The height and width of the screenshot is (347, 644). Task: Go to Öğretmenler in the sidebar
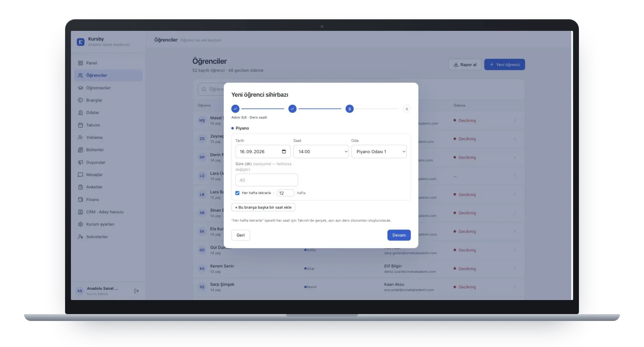[108, 88]
